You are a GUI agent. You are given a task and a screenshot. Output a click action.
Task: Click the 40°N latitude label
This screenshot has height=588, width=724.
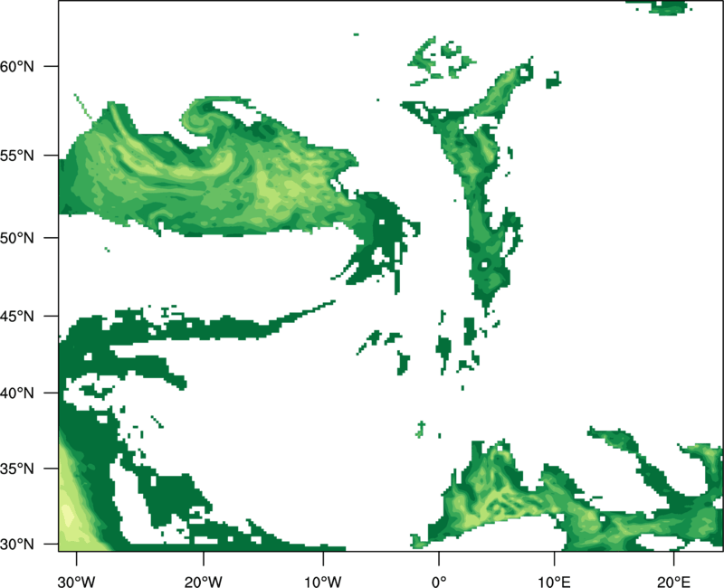pos(17,394)
